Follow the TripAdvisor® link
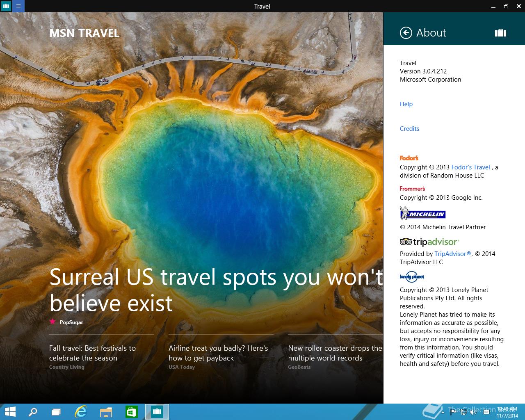Image resolution: width=525 pixels, height=420 pixels. [453, 254]
